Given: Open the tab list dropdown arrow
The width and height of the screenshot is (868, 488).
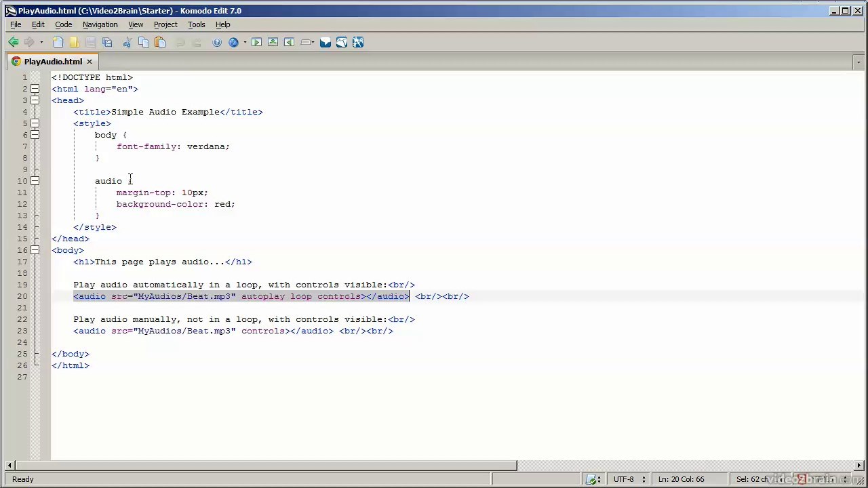Looking at the screenshot, I should click(859, 62).
